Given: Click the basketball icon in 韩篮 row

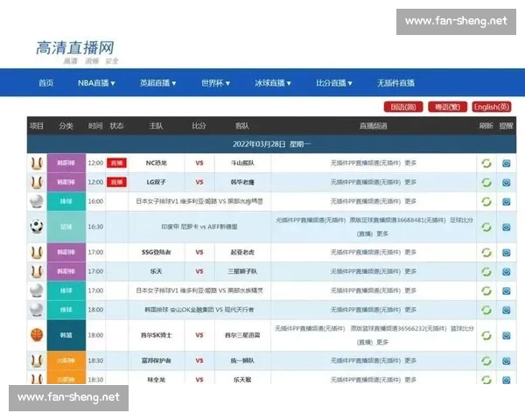Looking at the screenshot, I should tap(37, 334).
